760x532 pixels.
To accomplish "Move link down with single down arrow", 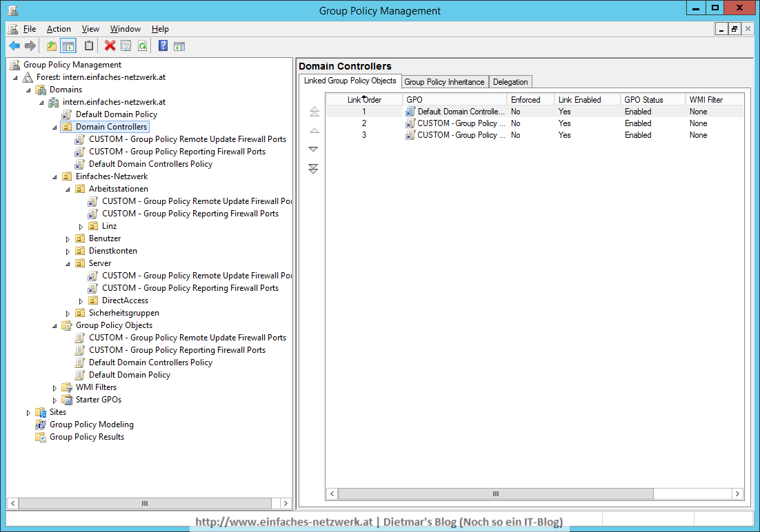I will click(313, 150).
